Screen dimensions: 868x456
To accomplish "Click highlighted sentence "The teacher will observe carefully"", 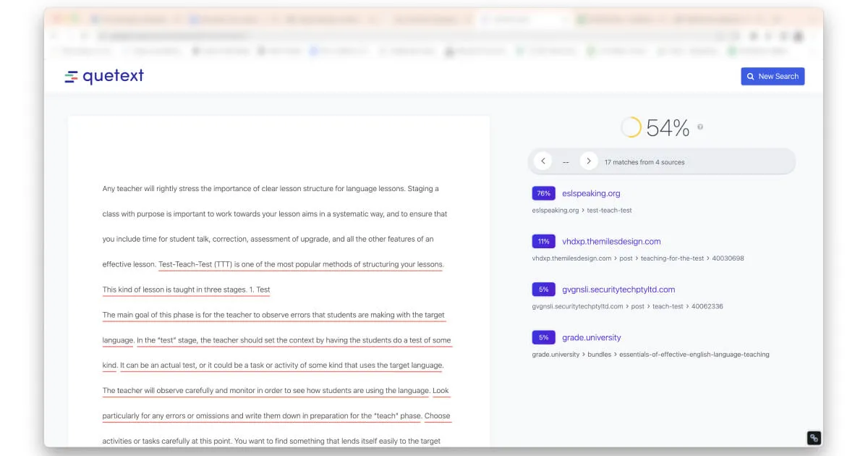I will pos(266,391).
